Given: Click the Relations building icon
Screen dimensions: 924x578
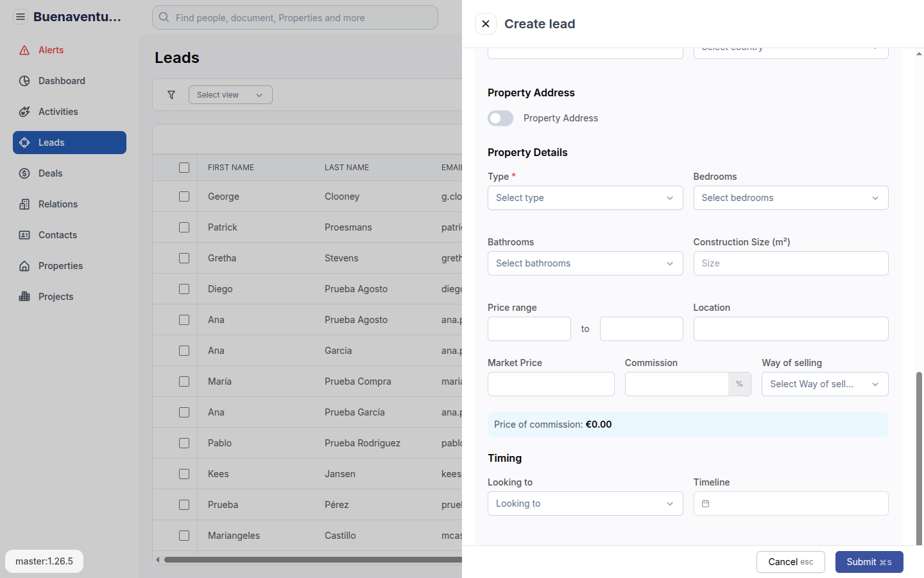Looking at the screenshot, I should pos(24,204).
